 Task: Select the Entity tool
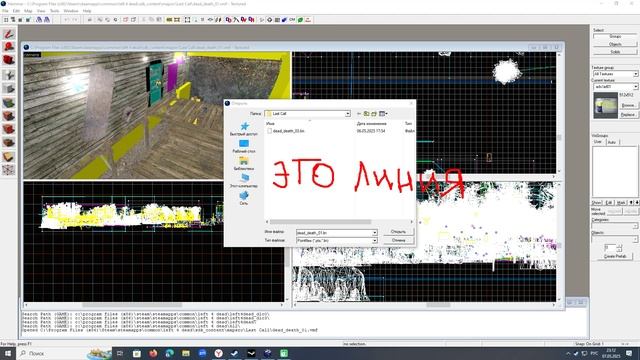tap(9, 75)
